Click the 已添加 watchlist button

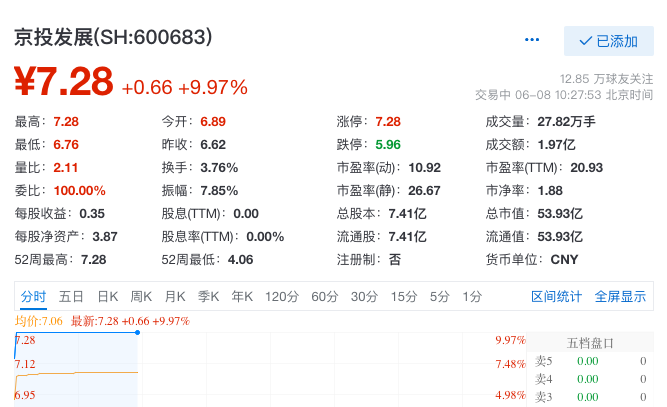pyautogui.click(x=609, y=41)
